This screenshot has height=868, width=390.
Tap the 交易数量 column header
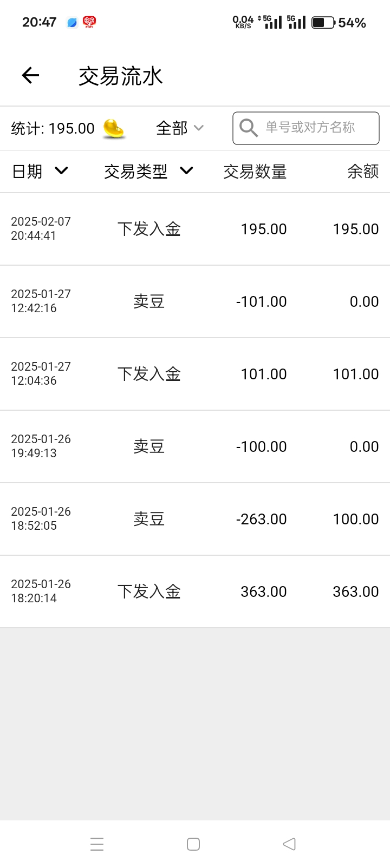[255, 172]
